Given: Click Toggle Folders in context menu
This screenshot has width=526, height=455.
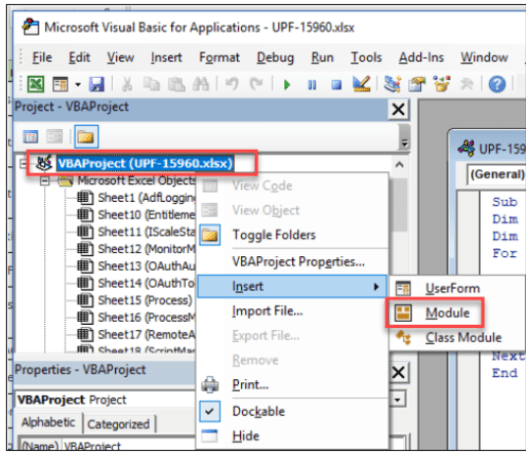Looking at the screenshot, I should [293, 235].
